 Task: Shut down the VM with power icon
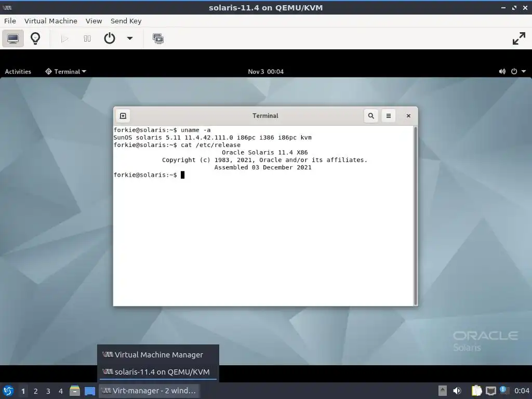coord(109,38)
